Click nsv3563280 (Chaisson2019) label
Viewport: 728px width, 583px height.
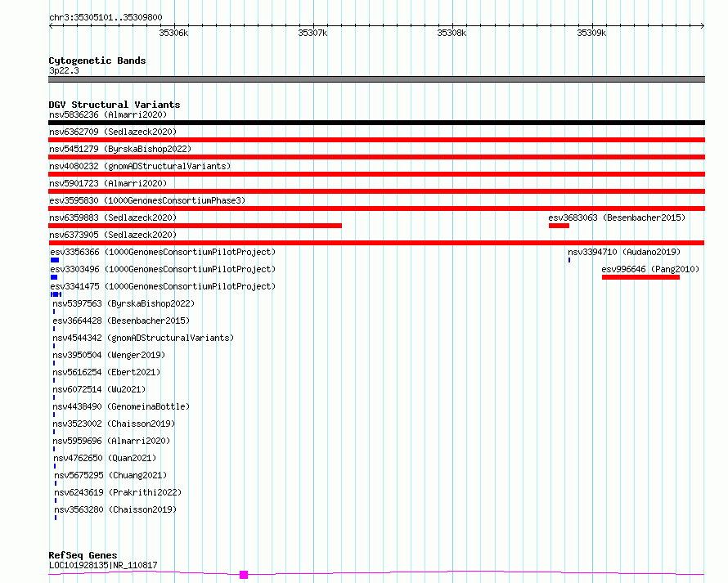[115, 509]
